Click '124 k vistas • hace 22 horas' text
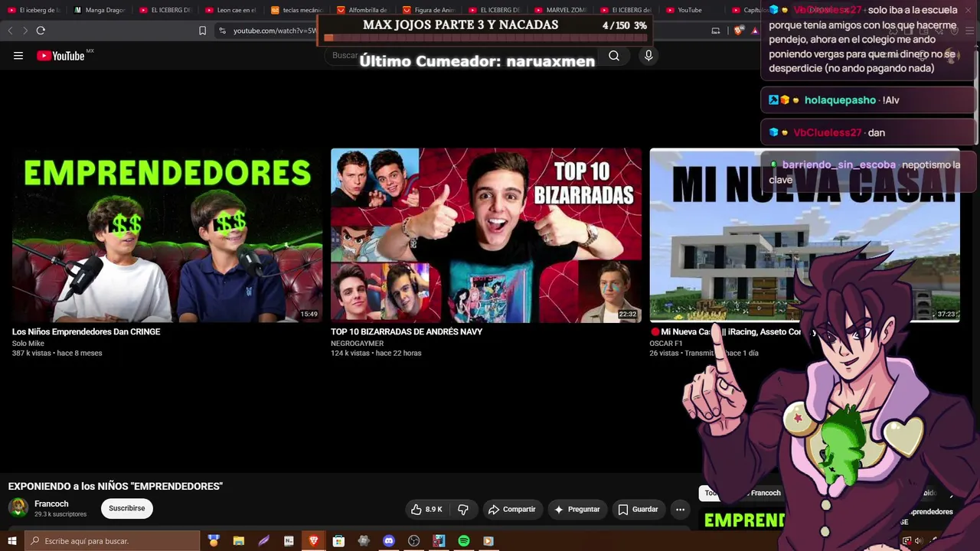Image resolution: width=980 pixels, height=551 pixels. (376, 354)
